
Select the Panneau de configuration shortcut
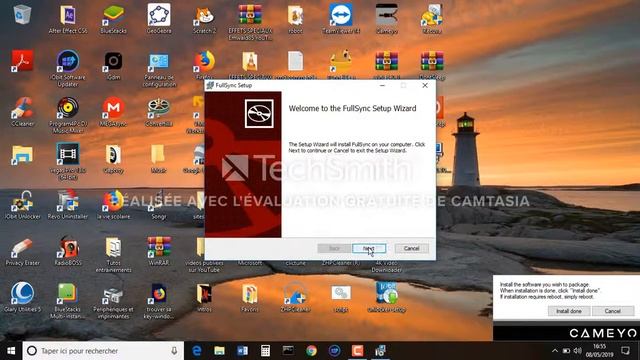(159, 69)
